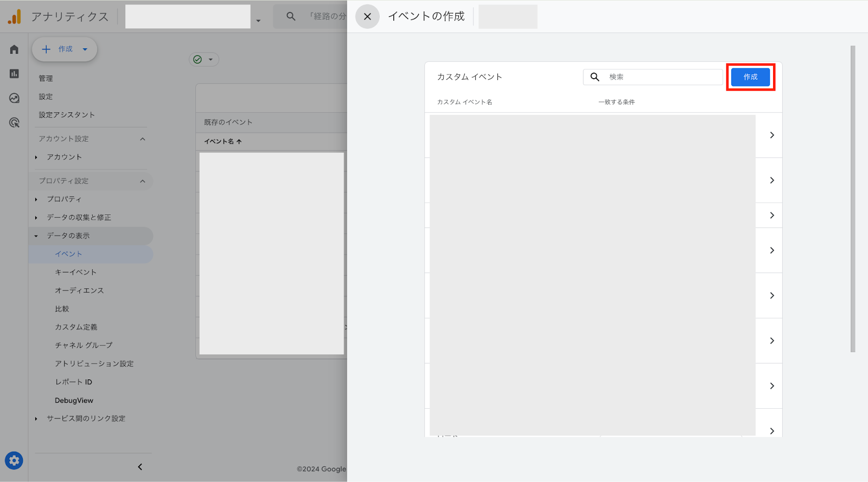Open the first custom event row chevron
The width and height of the screenshot is (868, 482).
point(772,135)
